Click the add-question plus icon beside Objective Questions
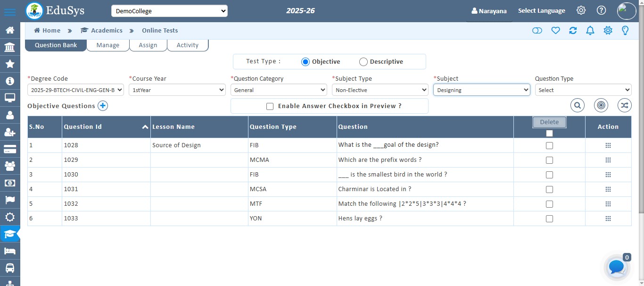The width and height of the screenshot is (644, 286). pos(102,106)
